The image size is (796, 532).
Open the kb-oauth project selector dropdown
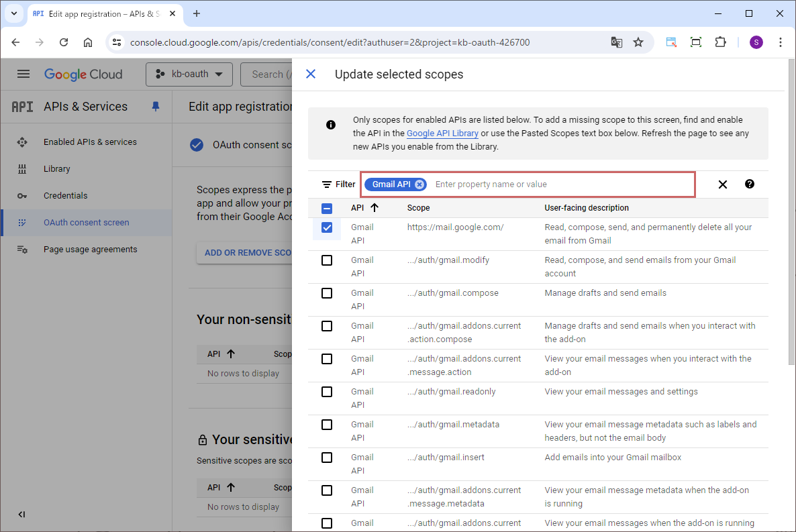[x=189, y=74]
